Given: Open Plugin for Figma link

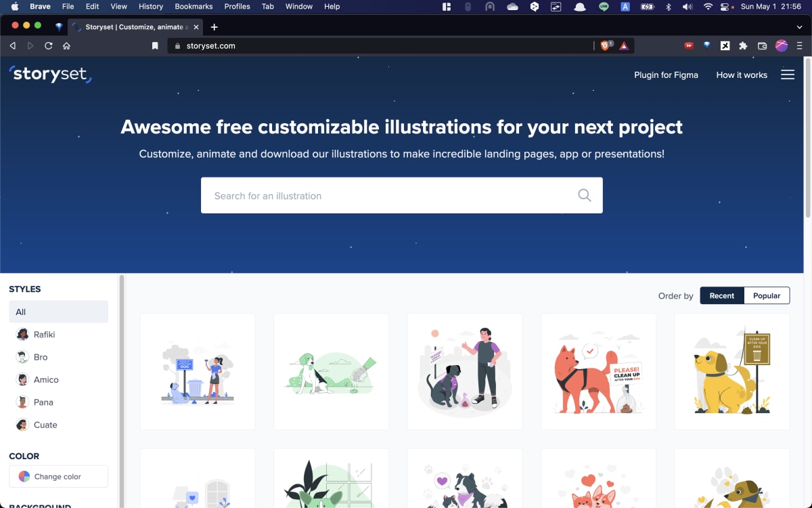Looking at the screenshot, I should click(666, 75).
